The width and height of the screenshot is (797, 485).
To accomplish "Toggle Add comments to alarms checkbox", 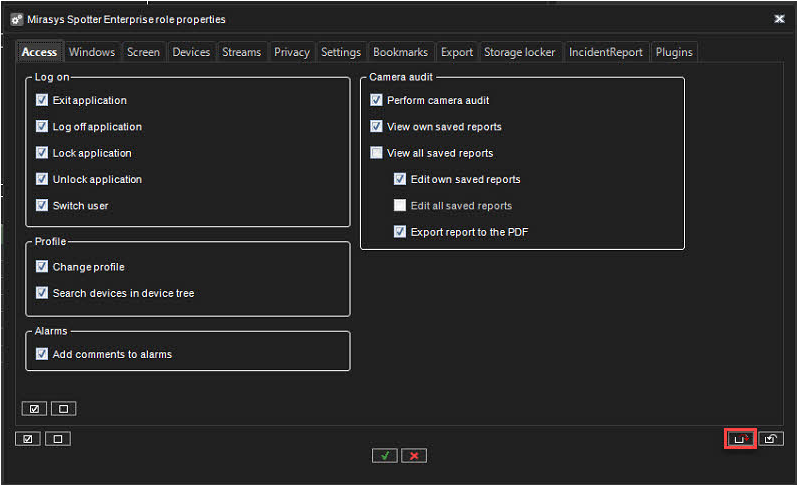I will point(42,354).
